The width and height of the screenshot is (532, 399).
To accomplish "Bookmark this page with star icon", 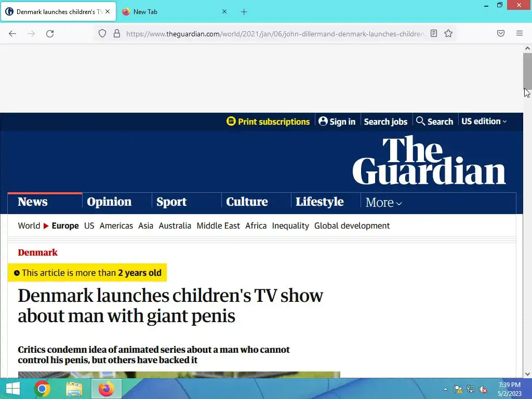I will tap(448, 33).
